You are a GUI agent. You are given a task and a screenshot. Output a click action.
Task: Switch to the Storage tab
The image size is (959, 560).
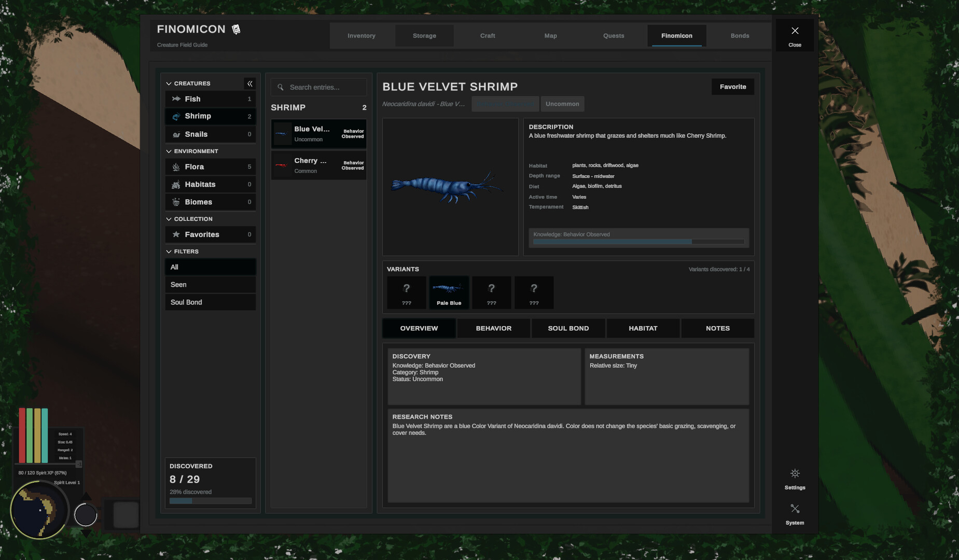pyautogui.click(x=424, y=36)
